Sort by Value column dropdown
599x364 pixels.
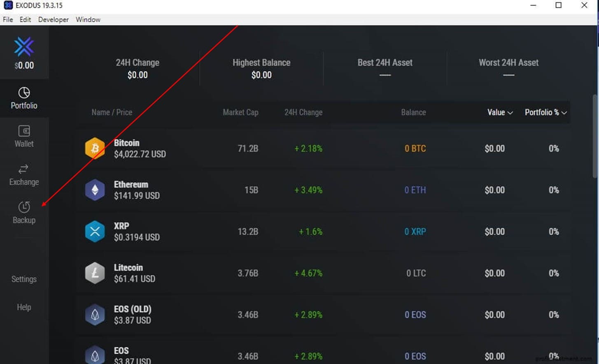click(x=500, y=112)
